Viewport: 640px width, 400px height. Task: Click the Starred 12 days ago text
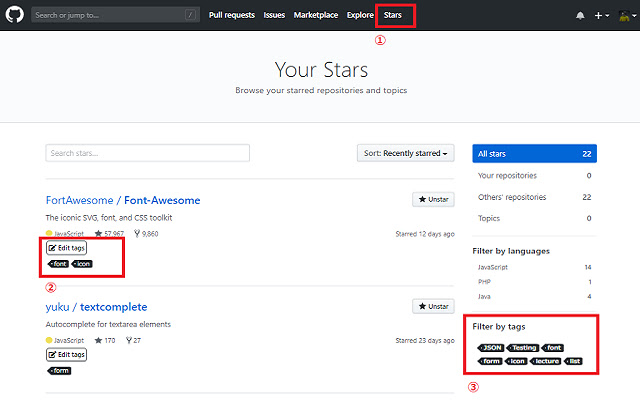point(425,234)
